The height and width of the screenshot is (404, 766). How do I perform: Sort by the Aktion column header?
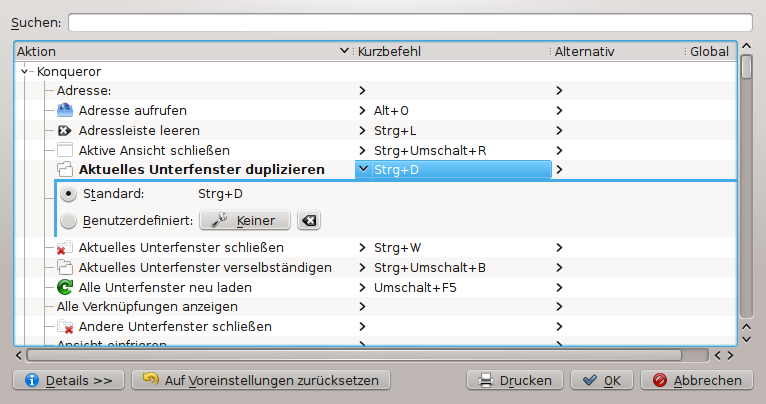pyautogui.click(x=180, y=51)
